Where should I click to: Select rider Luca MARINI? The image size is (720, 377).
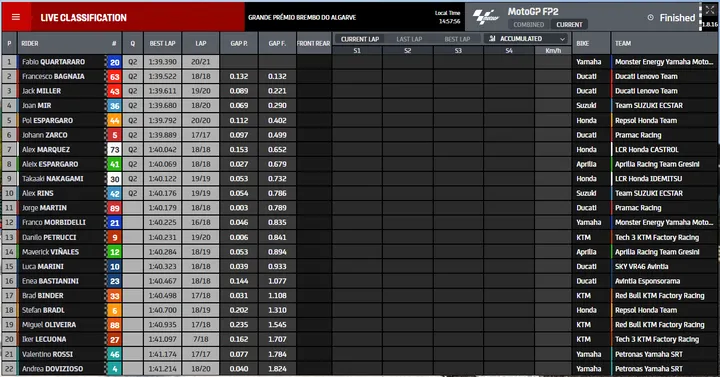point(43,266)
